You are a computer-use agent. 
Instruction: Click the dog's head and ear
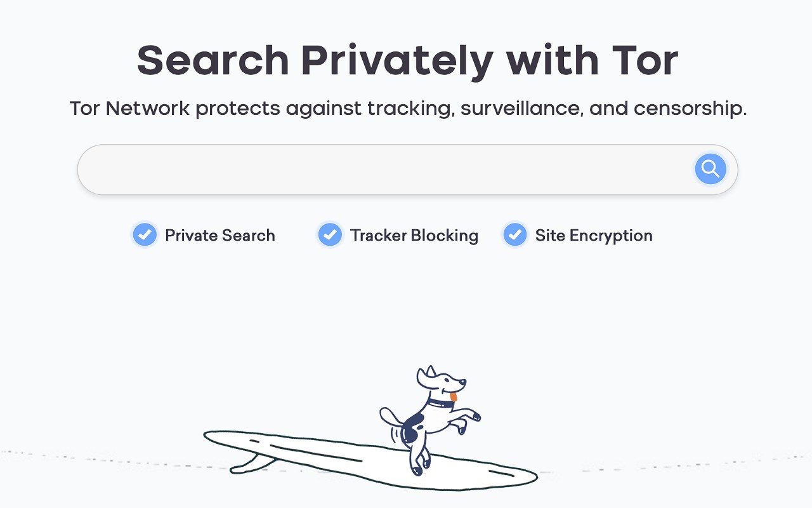click(x=438, y=380)
